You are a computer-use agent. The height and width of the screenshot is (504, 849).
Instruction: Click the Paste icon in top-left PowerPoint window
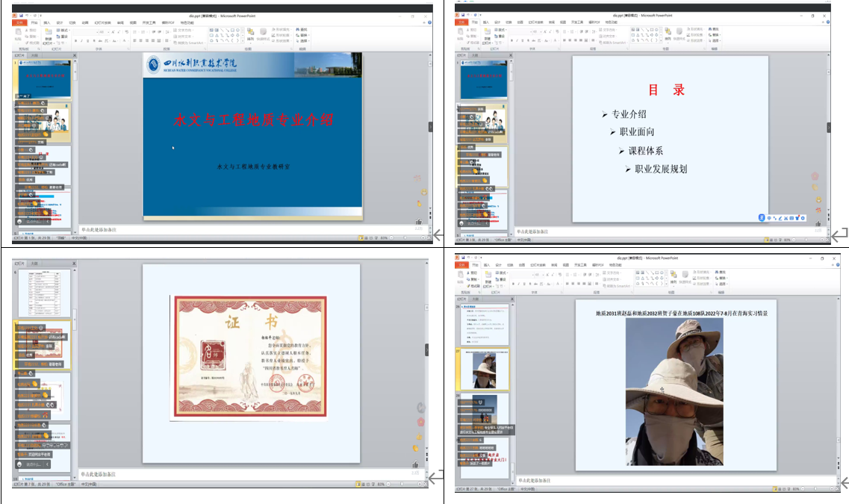(x=19, y=35)
